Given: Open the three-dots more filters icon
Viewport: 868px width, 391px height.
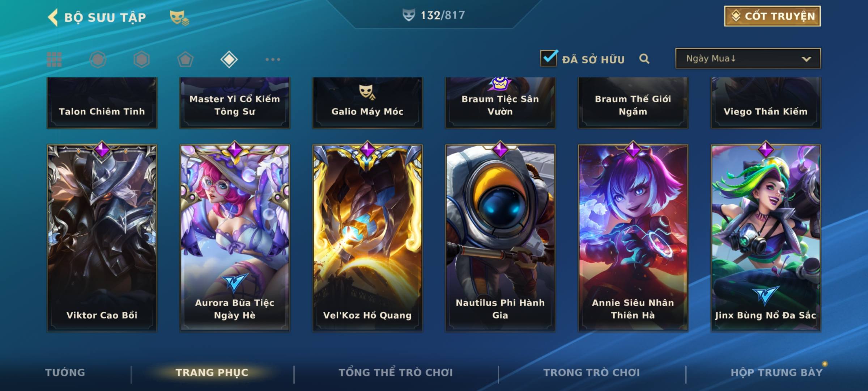Looking at the screenshot, I should (x=273, y=59).
